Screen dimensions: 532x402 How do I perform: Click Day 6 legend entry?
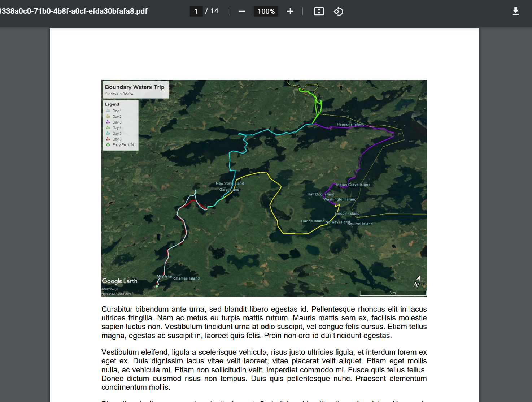tap(114, 139)
